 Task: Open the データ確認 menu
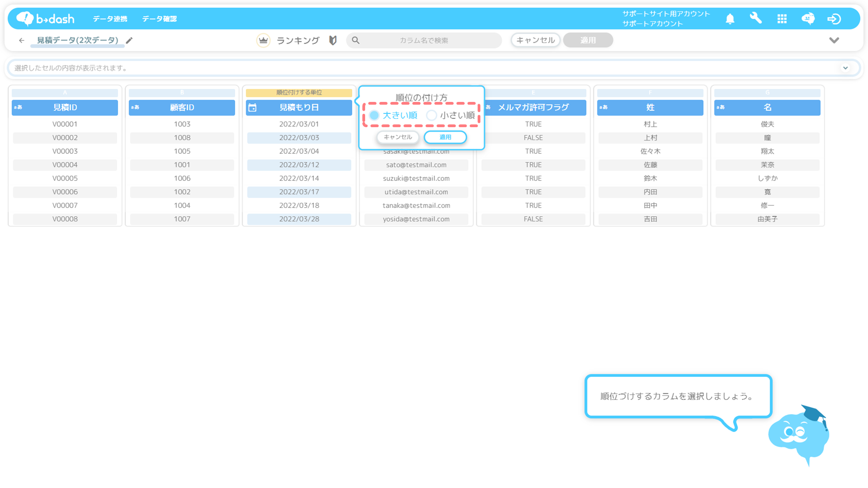click(x=159, y=19)
